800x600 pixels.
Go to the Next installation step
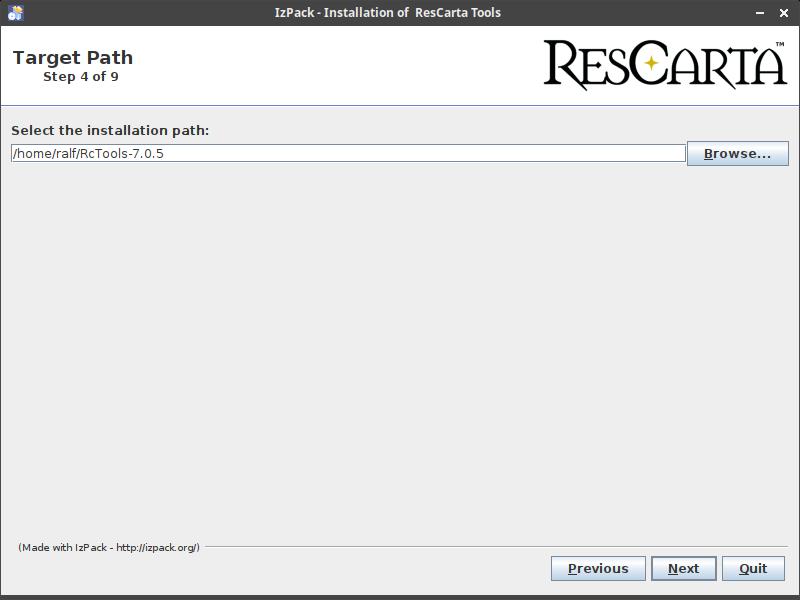tap(683, 568)
